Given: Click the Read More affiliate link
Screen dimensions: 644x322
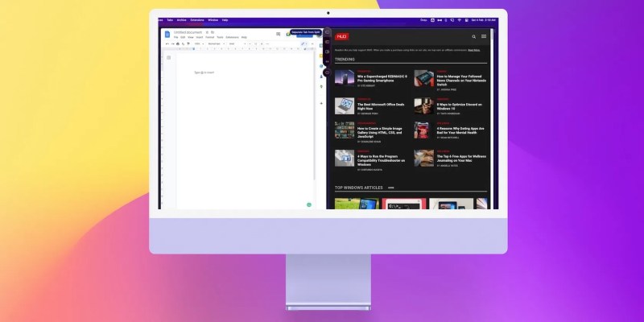Looking at the screenshot, I should 473,50.
